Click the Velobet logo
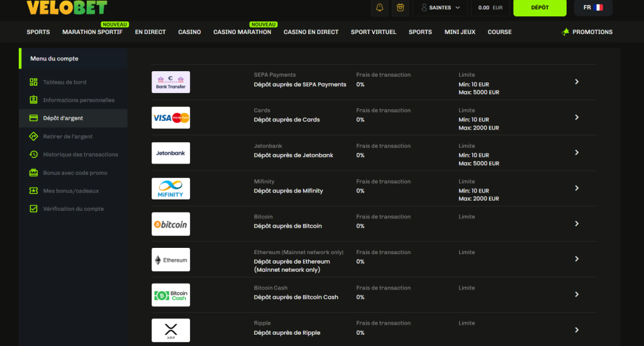The width and height of the screenshot is (644, 346). [x=67, y=8]
